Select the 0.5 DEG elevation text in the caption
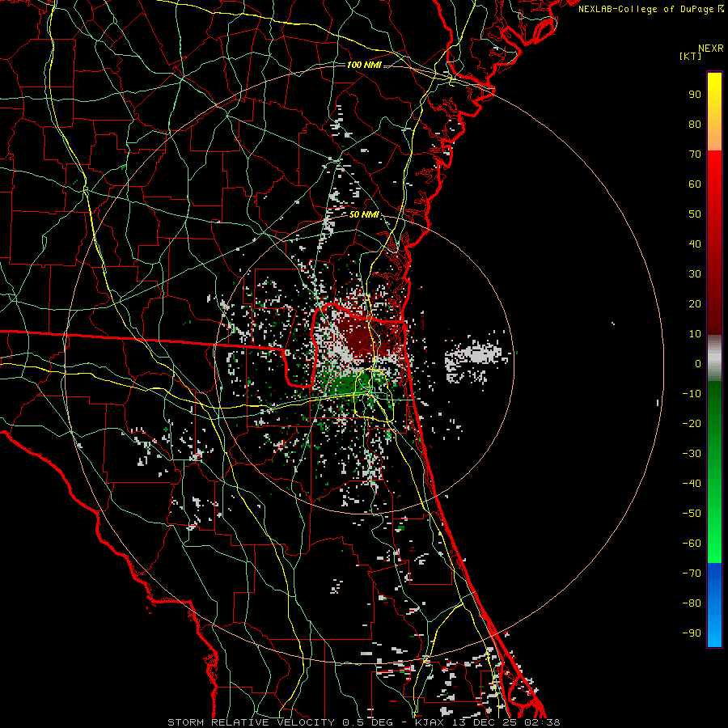Viewport: 728px width, 728px height. click(367, 722)
